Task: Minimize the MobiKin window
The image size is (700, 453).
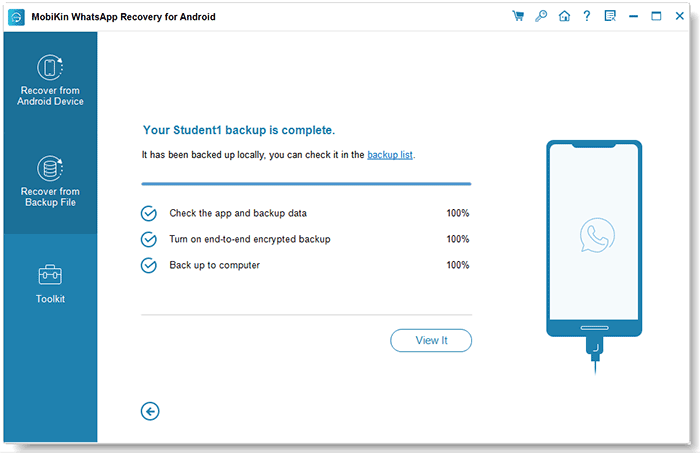Action: (x=633, y=17)
